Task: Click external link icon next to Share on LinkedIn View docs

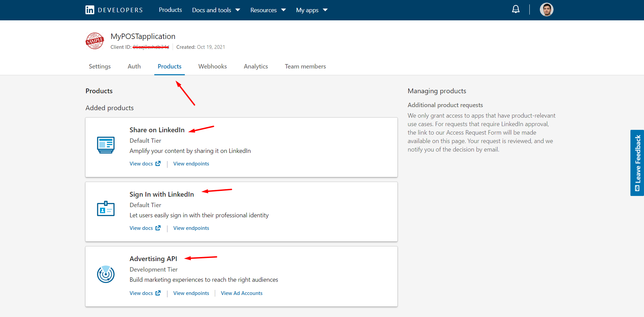Action: (158, 163)
